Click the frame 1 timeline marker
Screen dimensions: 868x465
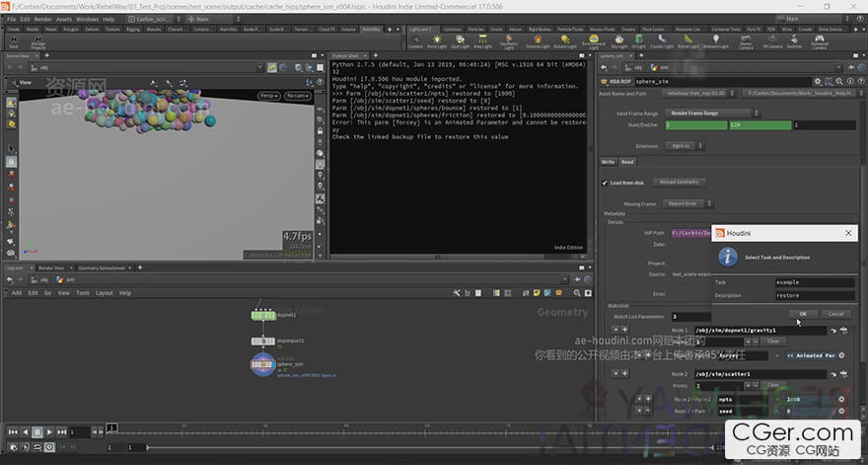click(x=111, y=427)
